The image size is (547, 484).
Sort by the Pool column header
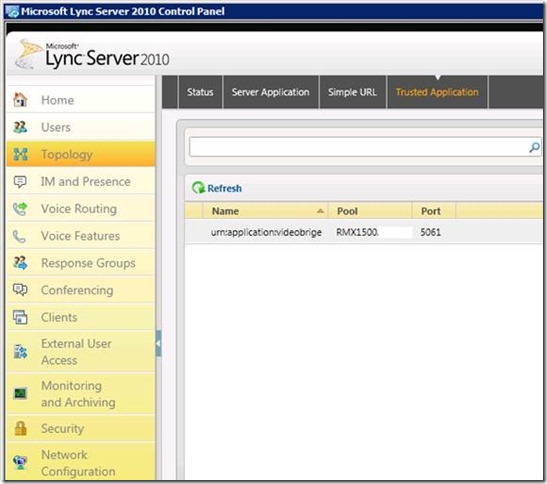pyautogui.click(x=370, y=211)
